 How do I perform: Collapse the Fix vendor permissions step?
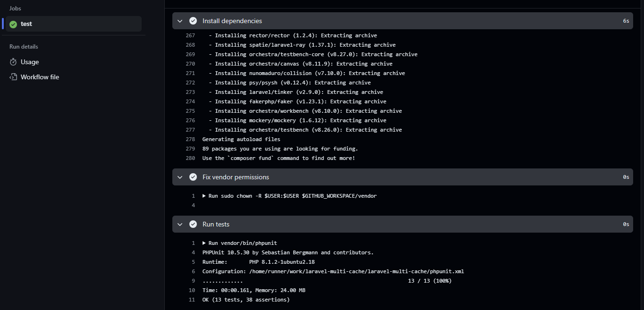pos(180,177)
